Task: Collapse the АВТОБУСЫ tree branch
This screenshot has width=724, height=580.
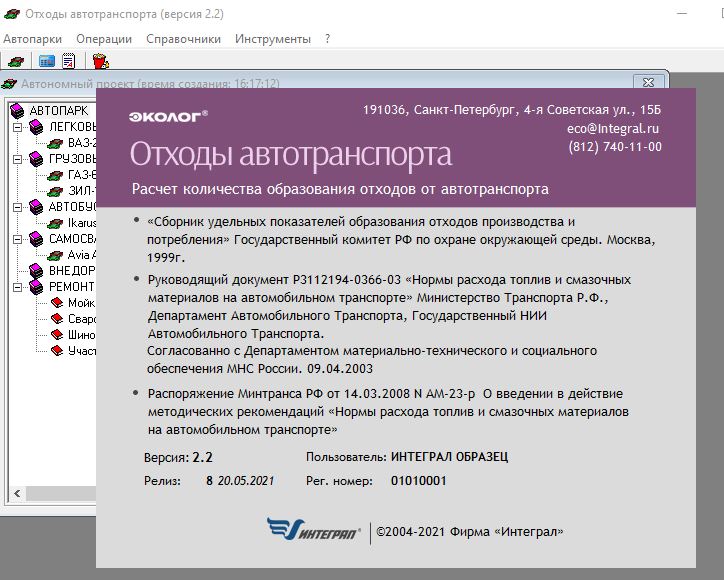Action: coord(17,207)
